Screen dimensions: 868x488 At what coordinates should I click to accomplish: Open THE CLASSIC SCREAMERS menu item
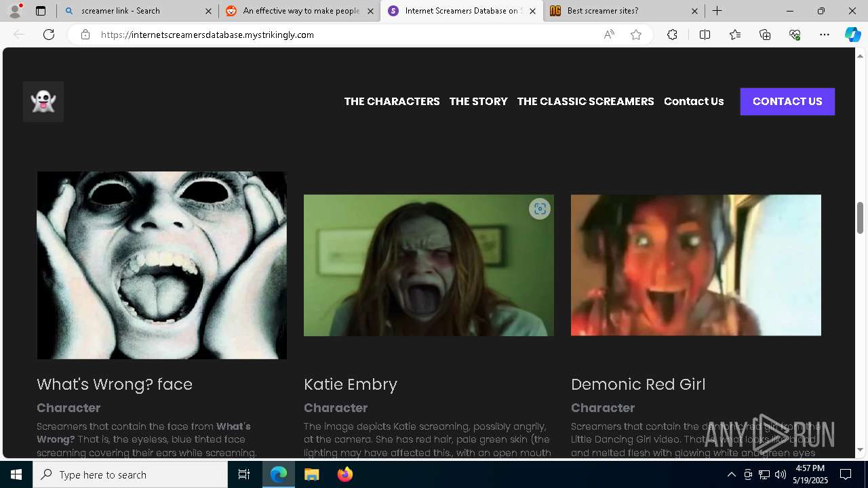(x=585, y=102)
